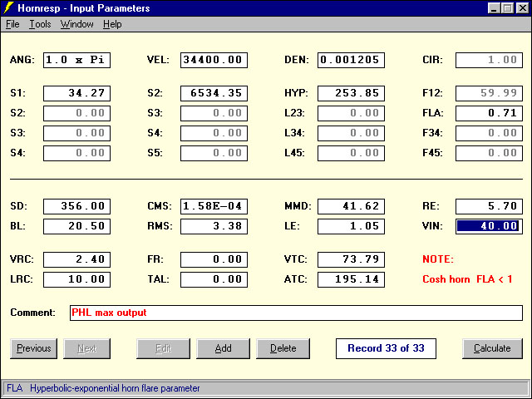
Task: Click the Record 33 of 33 indicator
Action: click(386, 348)
